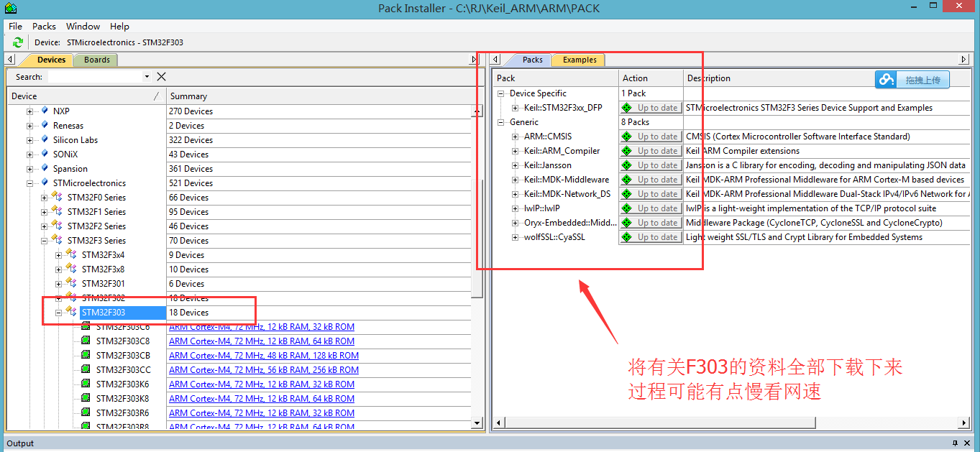The height and width of the screenshot is (452, 980).
Task: Click Up to date button for Keil::Jansson
Action: pyautogui.click(x=651, y=165)
